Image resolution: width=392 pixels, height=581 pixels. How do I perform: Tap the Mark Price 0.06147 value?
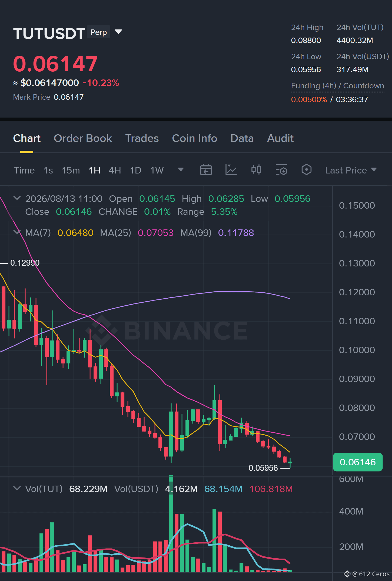(69, 97)
